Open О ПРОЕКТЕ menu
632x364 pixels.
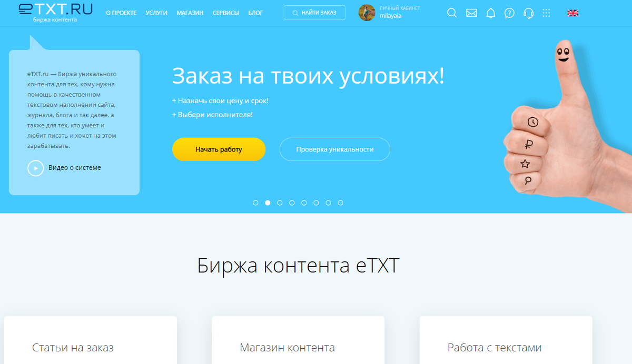tap(121, 13)
